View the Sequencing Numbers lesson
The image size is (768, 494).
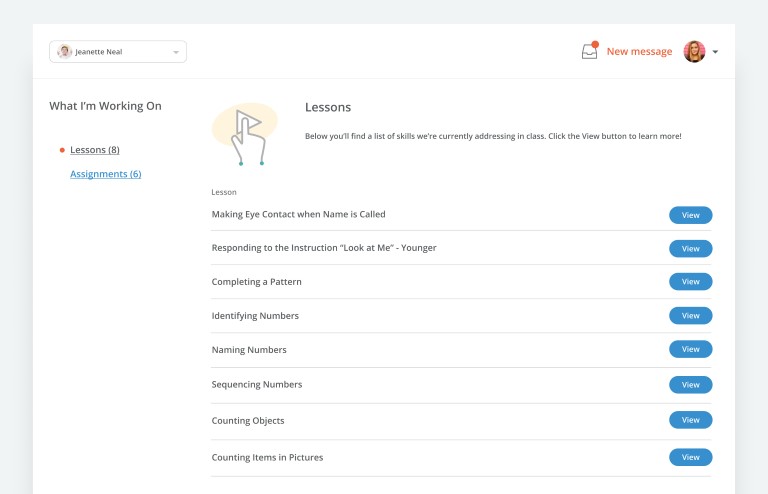click(691, 385)
